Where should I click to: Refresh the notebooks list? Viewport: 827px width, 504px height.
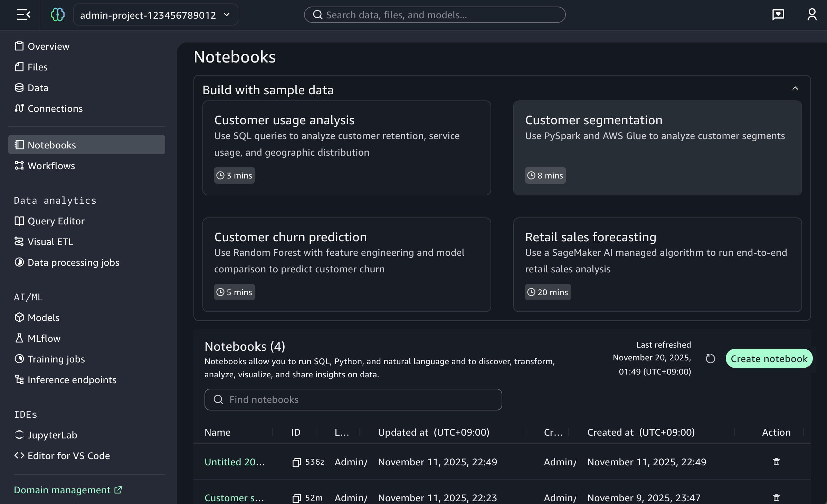pyautogui.click(x=710, y=359)
